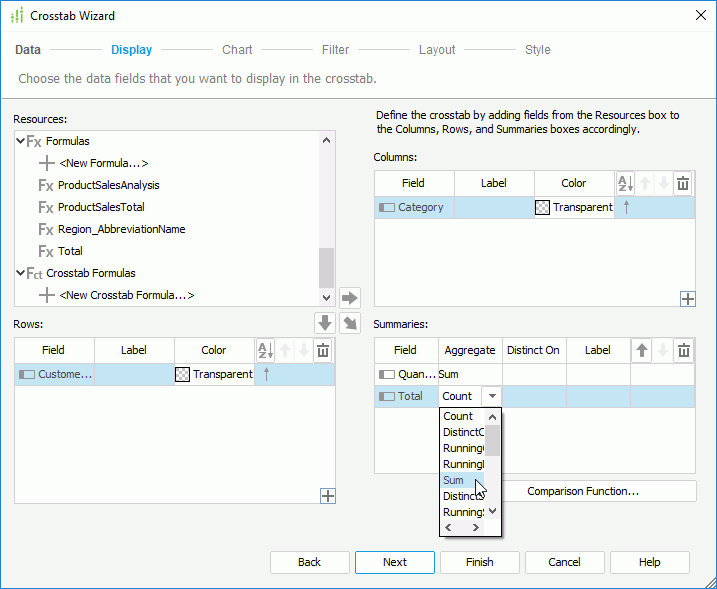Click the Next button
This screenshot has height=589, width=717.
[395, 562]
